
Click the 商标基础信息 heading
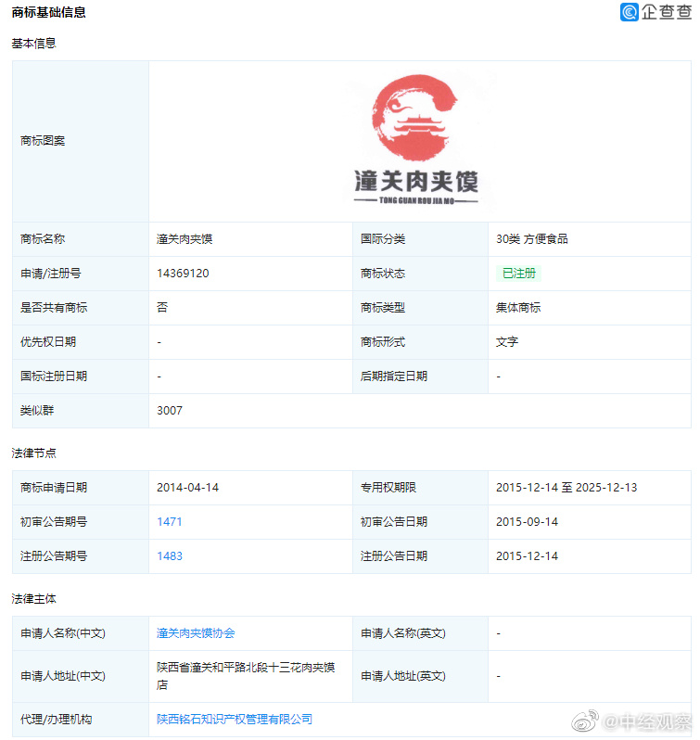[48, 12]
